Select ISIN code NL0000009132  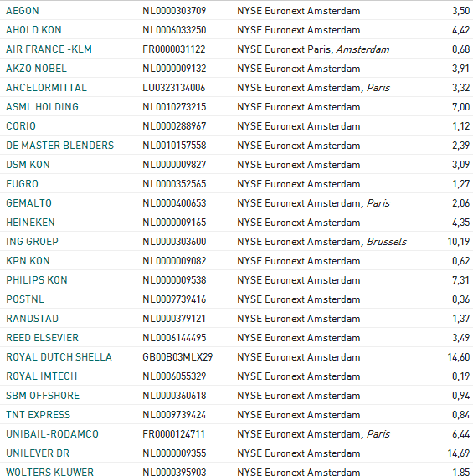point(174,69)
